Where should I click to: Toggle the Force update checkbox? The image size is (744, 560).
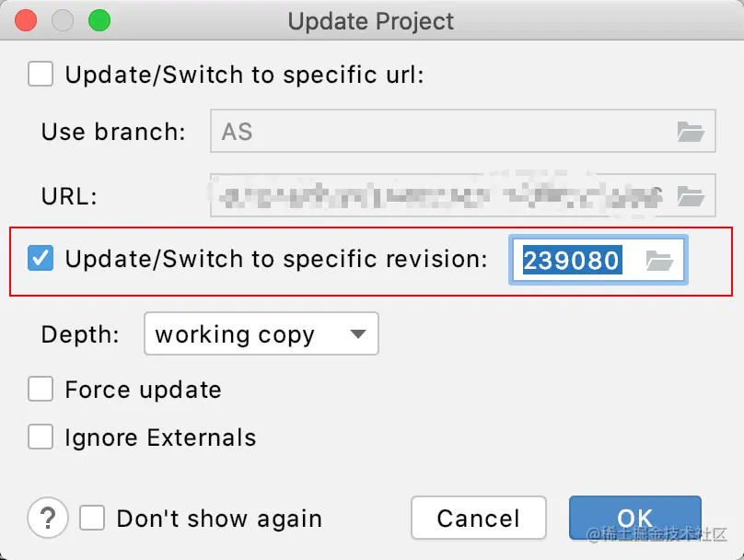tap(41, 390)
